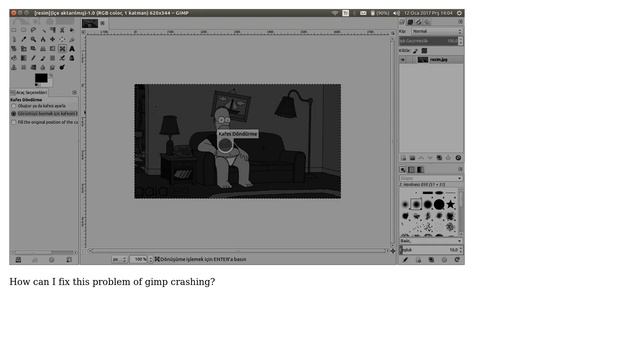Open the Layers dock tab menu arrow
640x360 pixels.
tap(460, 22)
